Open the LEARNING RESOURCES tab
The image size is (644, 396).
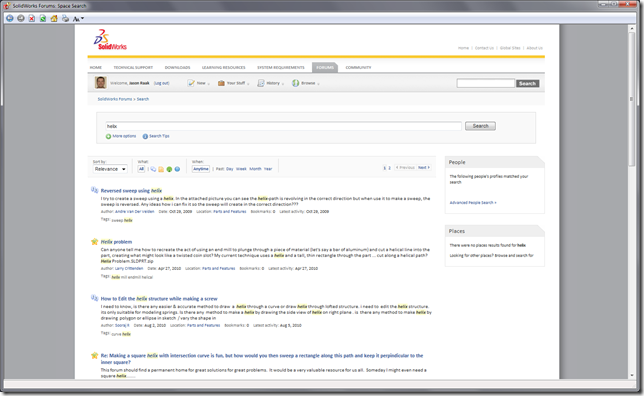point(223,67)
